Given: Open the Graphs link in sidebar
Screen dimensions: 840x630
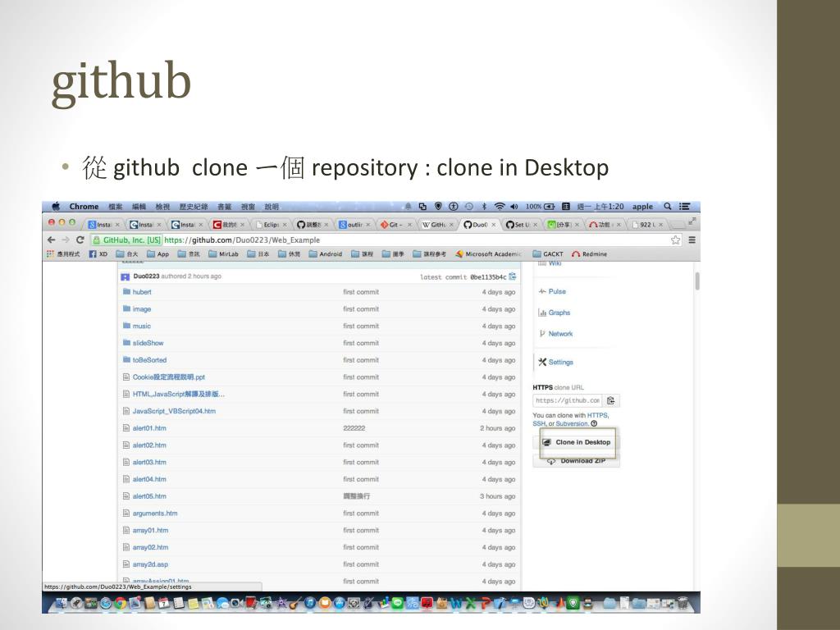Looking at the screenshot, I should click(x=559, y=313).
